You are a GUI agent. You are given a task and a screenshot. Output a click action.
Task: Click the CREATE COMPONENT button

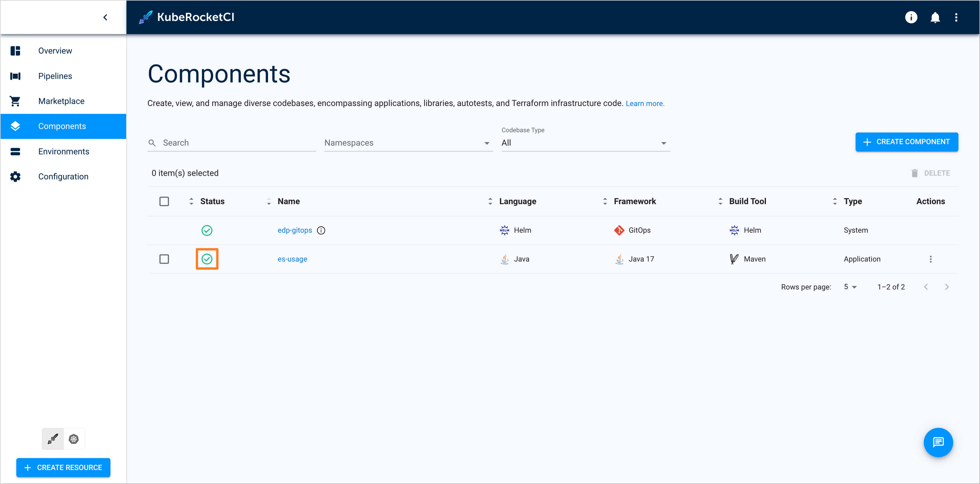(x=907, y=142)
